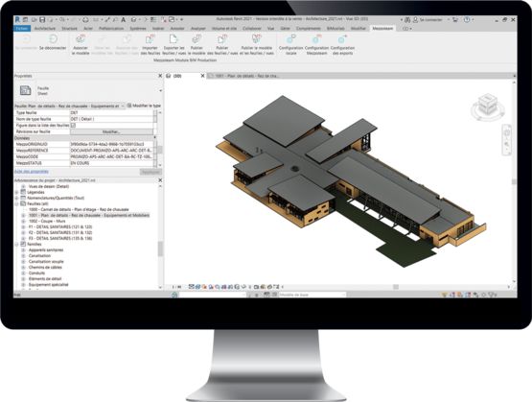Open the Systèmes ribbon tab

(138, 29)
